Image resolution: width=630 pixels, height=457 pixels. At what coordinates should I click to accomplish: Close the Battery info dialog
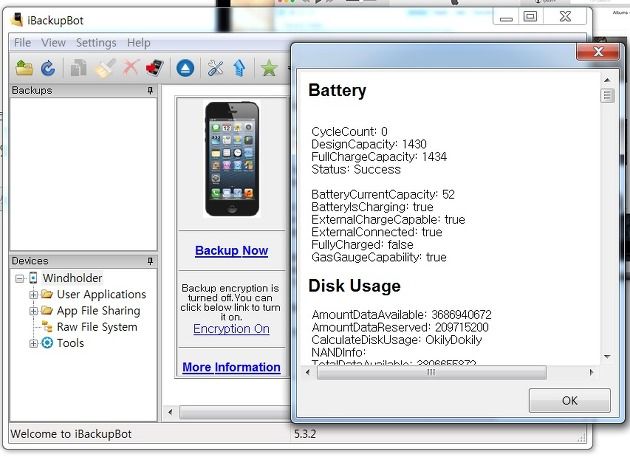[x=598, y=51]
